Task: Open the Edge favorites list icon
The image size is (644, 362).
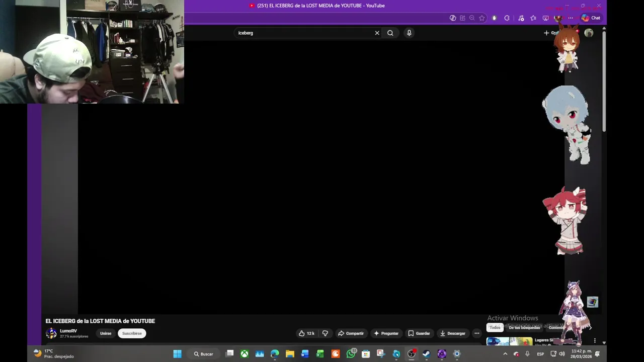Action: [533, 18]
